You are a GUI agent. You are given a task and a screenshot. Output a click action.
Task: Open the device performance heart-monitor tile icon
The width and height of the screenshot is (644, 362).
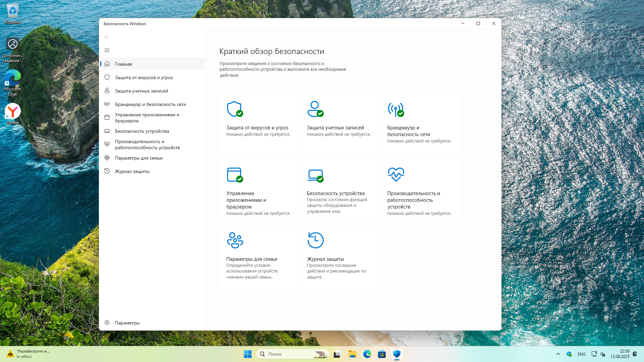[396, 174]
